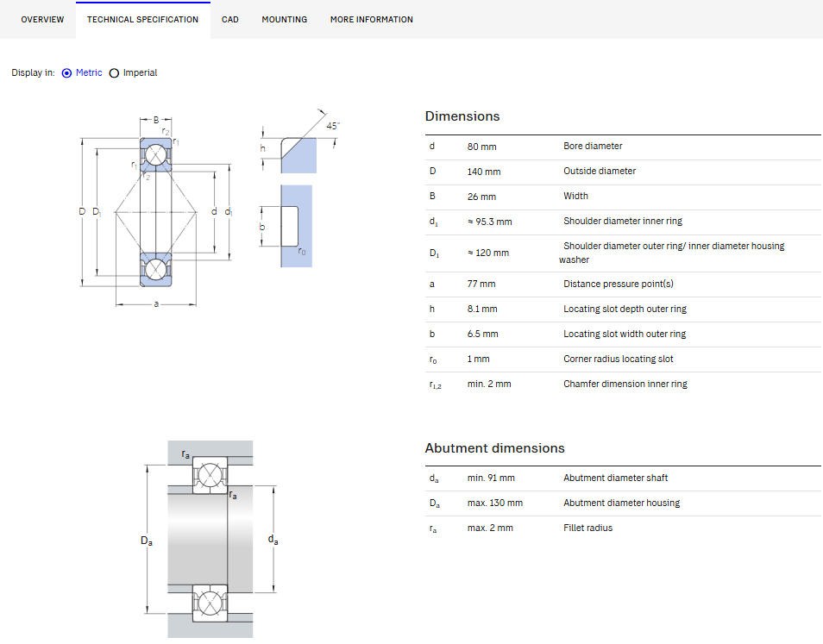Image resolution: width=823 pixels, height=644 pixels.
Task: Open the Overview tab
Action: (x=42, y=20)
